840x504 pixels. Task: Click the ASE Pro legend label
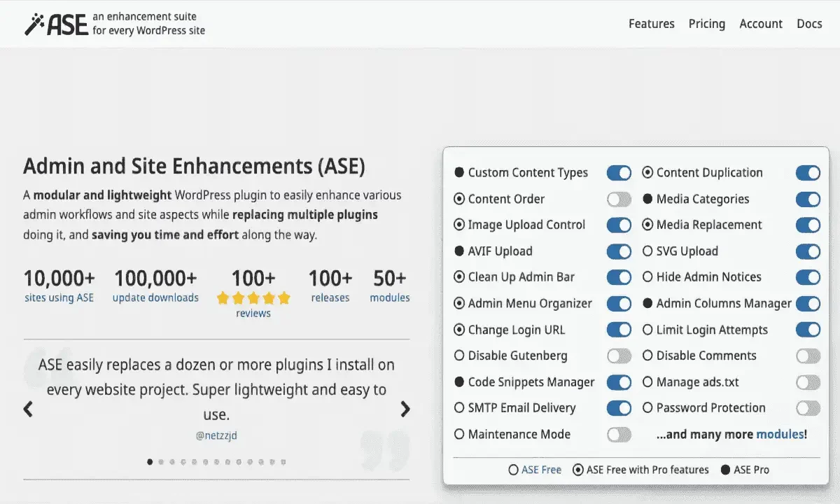tap(751, 470)
